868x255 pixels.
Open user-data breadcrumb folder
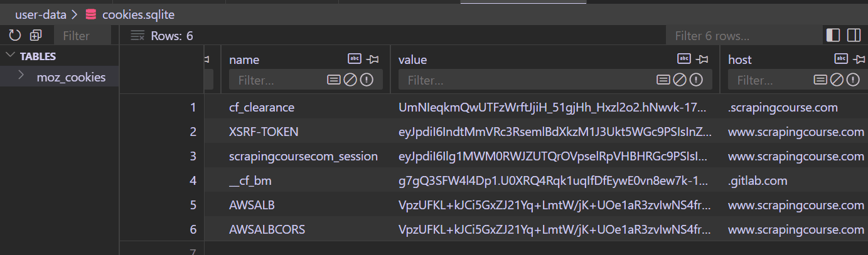[x=41, y=13]
